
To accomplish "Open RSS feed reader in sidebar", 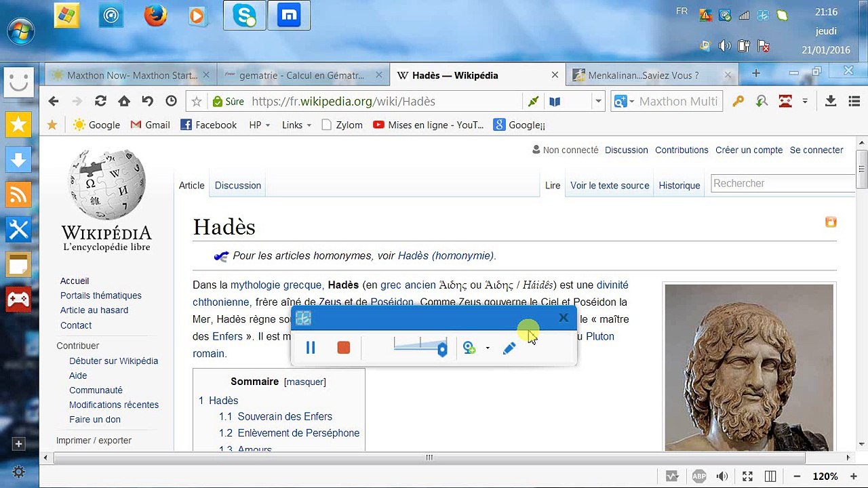I will pos(18,195).
